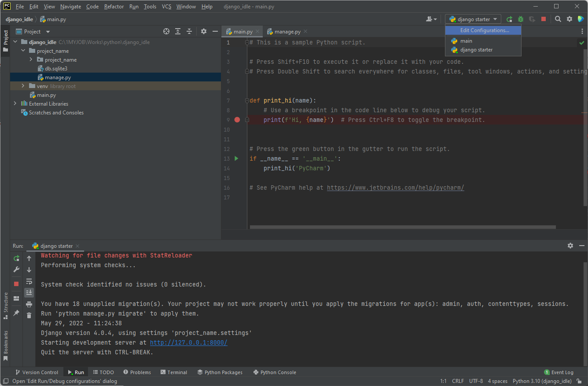Choose 'django starter' in the dropdown list
This screenshot has width=588, height=386.
pos(483,50)
